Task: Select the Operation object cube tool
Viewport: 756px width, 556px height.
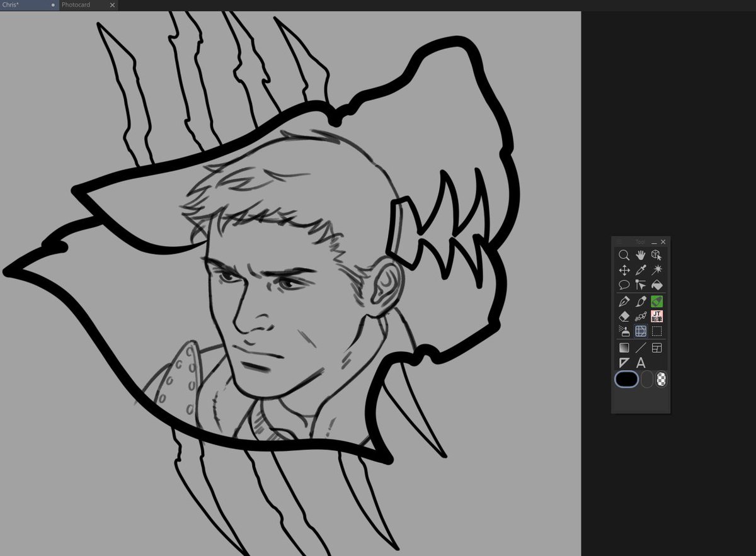Action: [657, 255]
